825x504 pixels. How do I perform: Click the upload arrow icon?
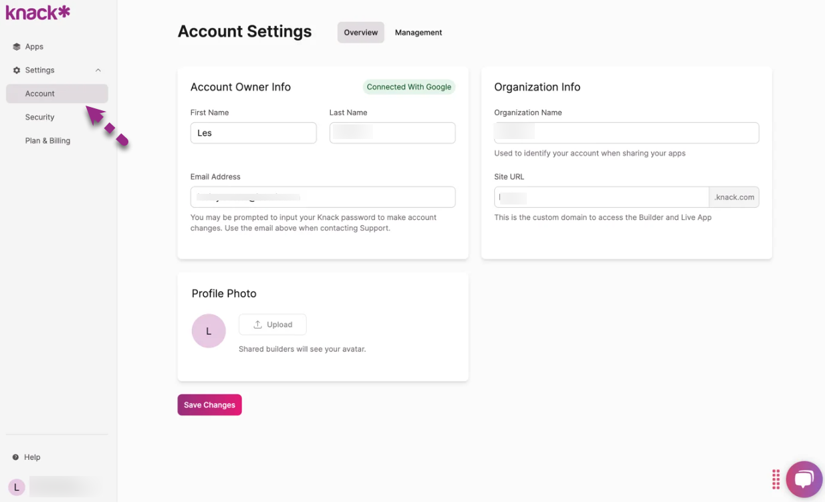257,325
